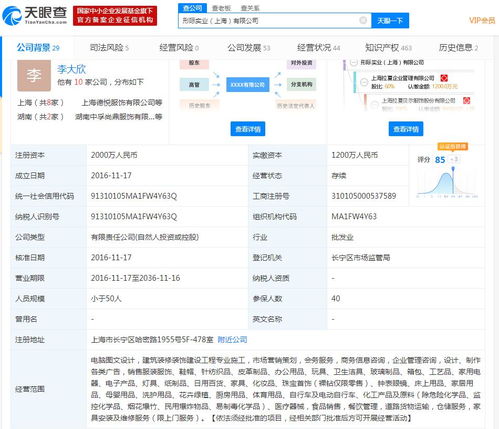Click the unified credit code in the 统一社会信用代码 row

pyautogui.click(x=134, y=196)
